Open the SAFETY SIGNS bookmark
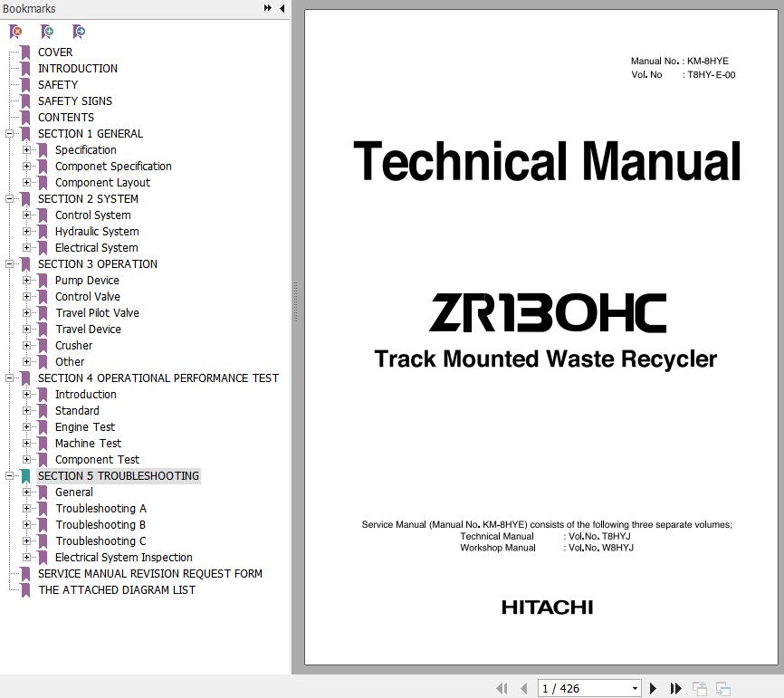This screenshot has height=698, width=784. 75,101
